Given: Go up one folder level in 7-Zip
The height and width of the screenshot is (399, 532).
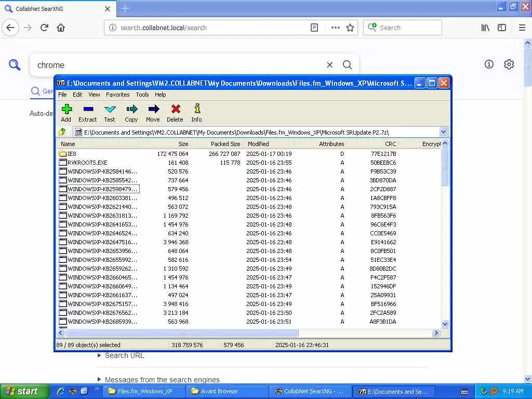Looking at the screenshot, I should pos(63,132).
